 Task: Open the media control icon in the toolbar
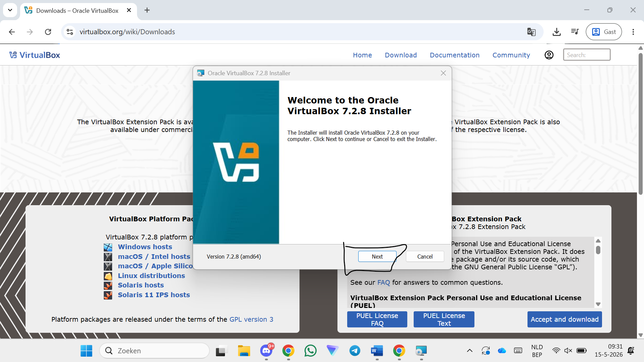coord(575,32)
